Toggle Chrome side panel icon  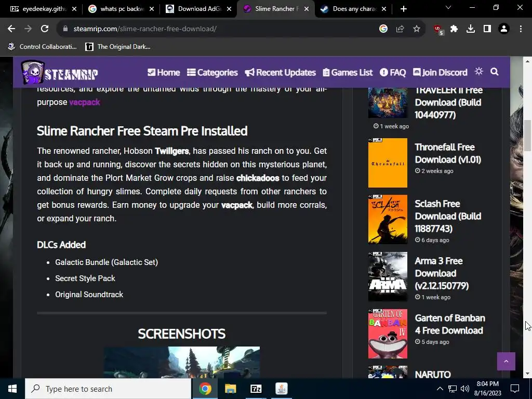pyautogui.click(x=487, y=29)
